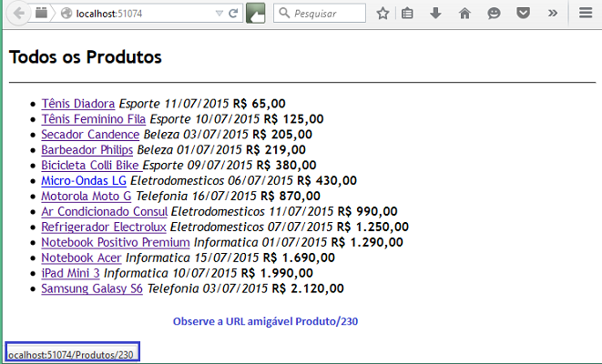Open the Downloads arrow icon

[x=435, y=14]
